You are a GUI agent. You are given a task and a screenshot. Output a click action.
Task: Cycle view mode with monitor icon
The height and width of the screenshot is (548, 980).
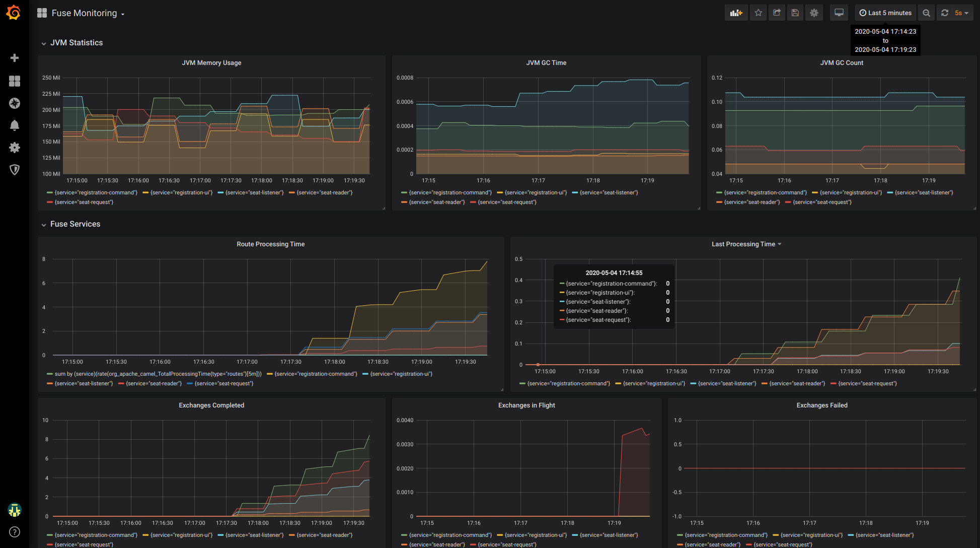pyautogui.click(x=839, y=13)
